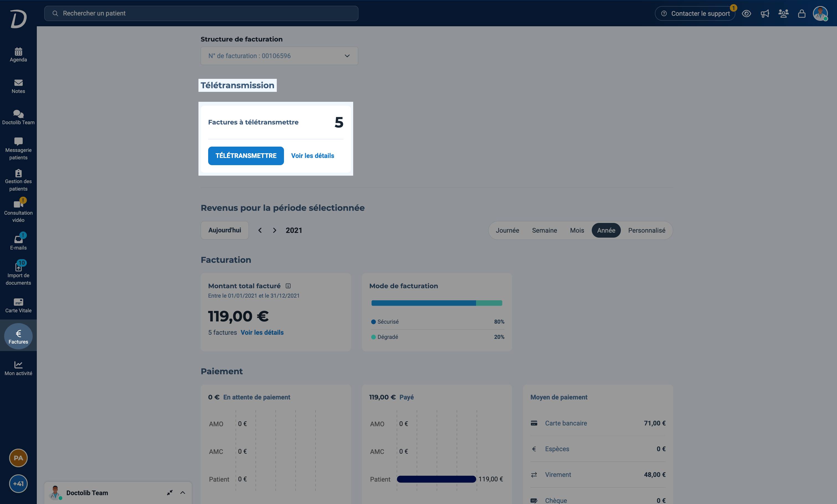Click the Dégradé green legend dot

(x=373, y=337)
